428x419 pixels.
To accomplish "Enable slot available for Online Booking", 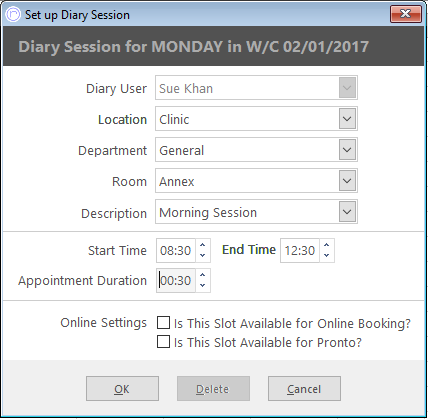I will click(x=163, y=323).
